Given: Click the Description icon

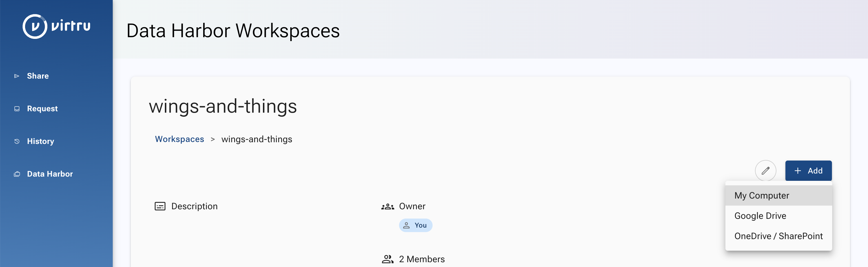Looking at the screenshot, I should [160, 206].
